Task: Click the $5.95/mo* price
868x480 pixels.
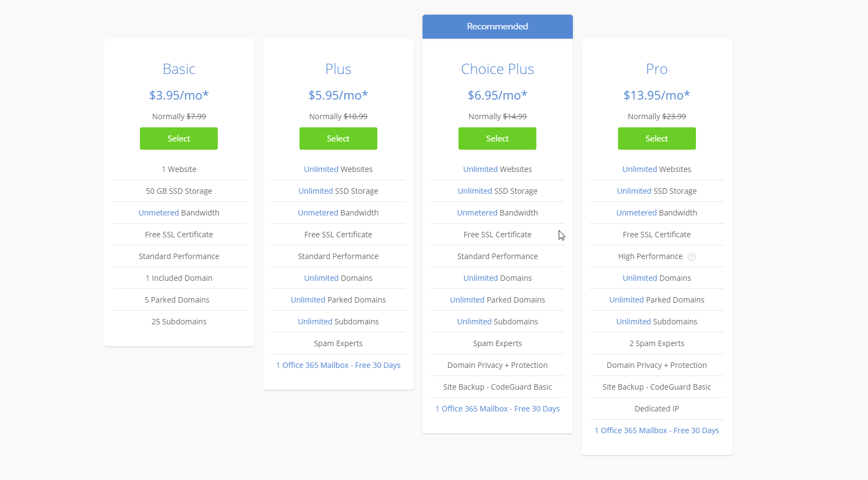Action: coord(338,95)
